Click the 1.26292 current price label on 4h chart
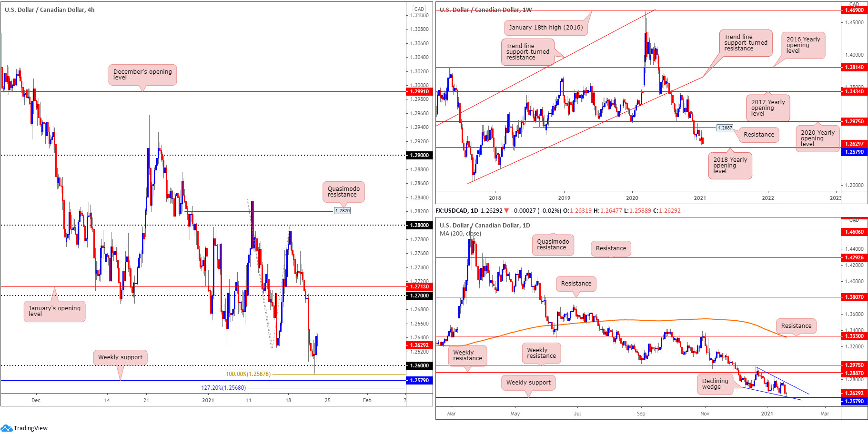Image resolution: width=868 pixels, height=434 pixels. point(419,345)
